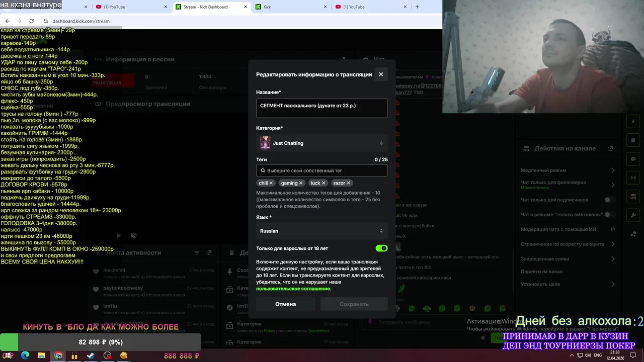Open the Just Chatting category dropdown

coord(321,143)
